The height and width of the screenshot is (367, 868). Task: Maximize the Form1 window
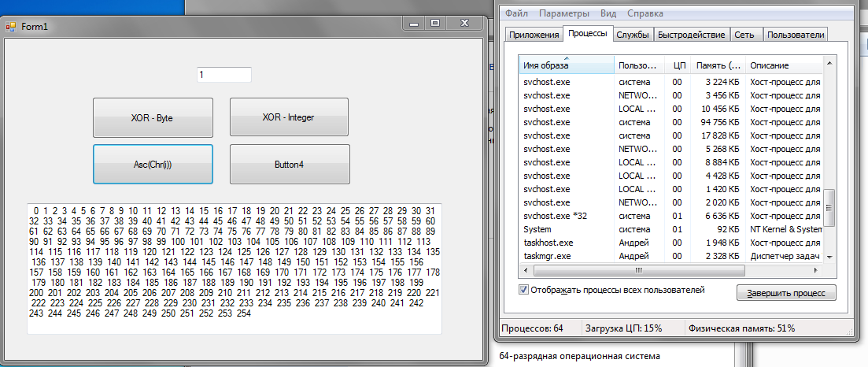pos(434,24)
